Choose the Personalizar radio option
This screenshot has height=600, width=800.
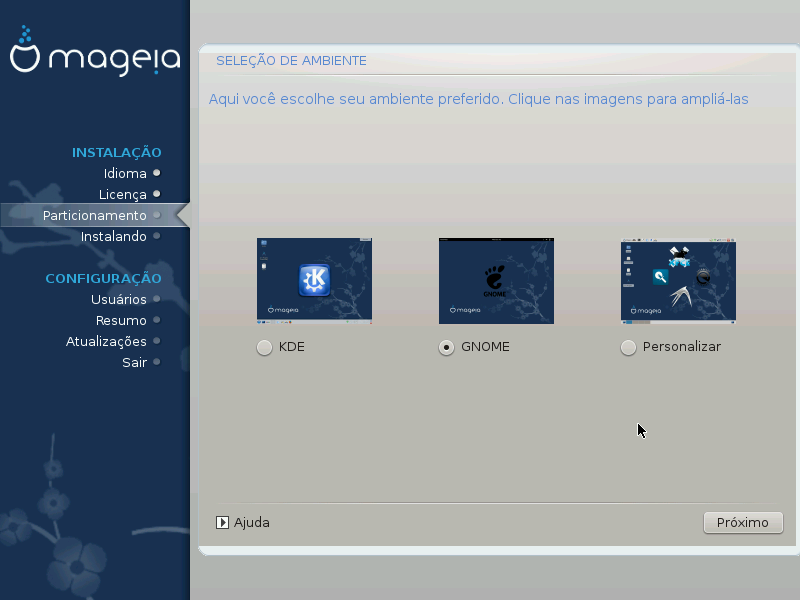pos(628,348)
